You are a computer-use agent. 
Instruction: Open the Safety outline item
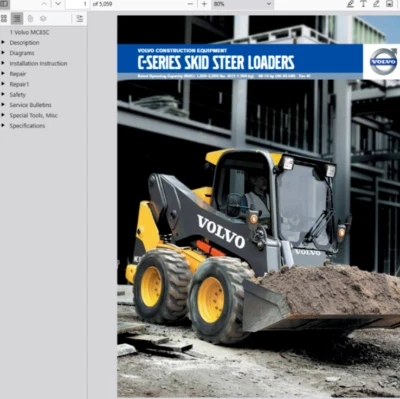pyautogui.click(x=18, y=95)
